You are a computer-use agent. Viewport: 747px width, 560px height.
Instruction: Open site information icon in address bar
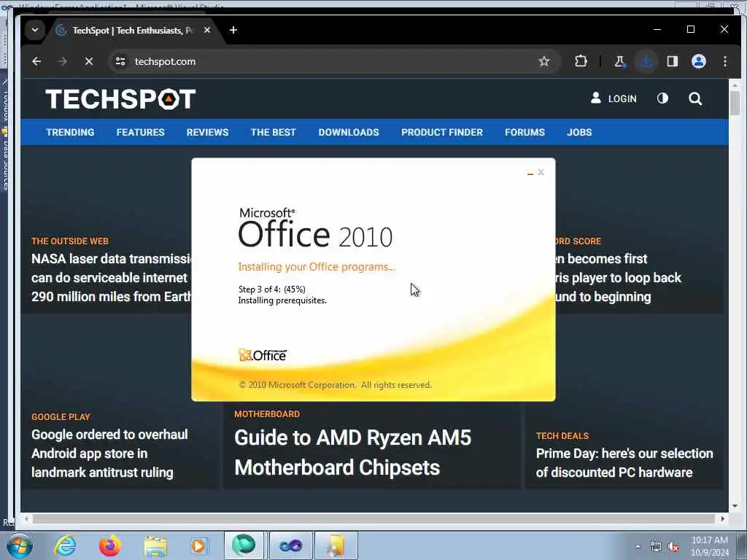click(120, 61)
